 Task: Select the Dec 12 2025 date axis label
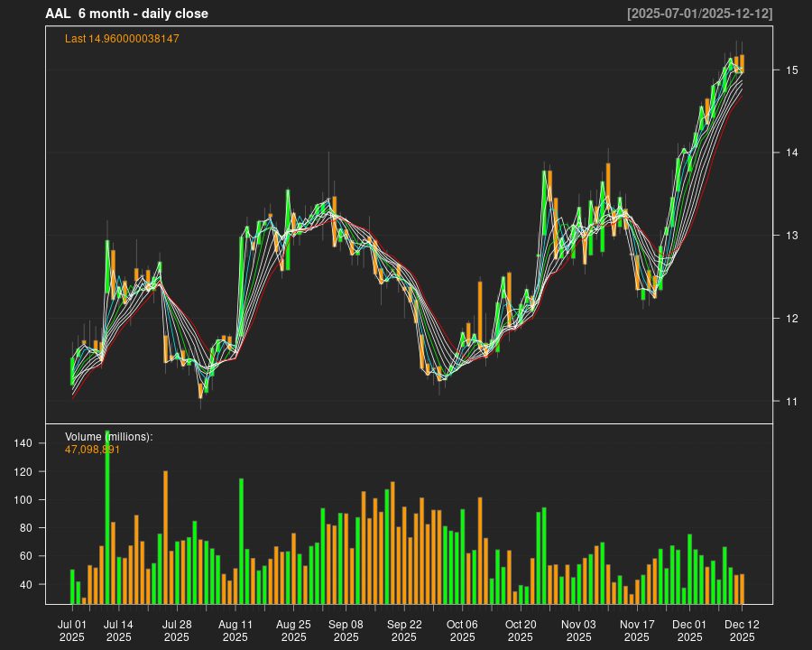(x=742, y=630)
